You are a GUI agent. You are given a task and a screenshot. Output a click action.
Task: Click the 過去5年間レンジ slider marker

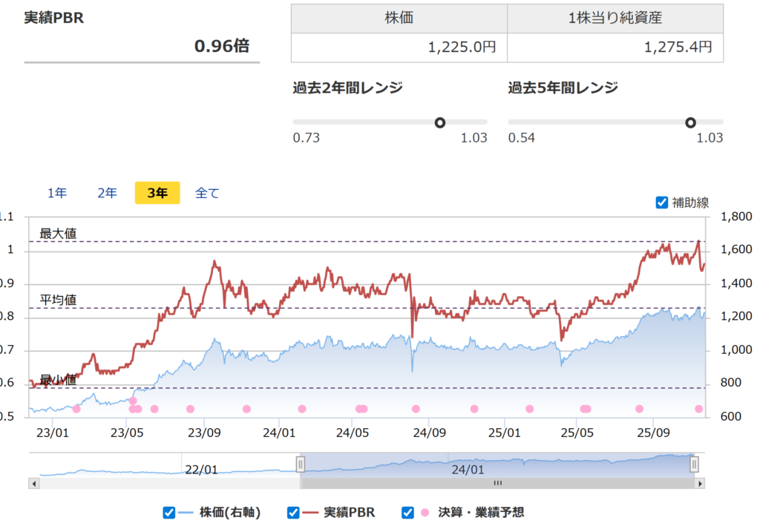pos(692,122)
